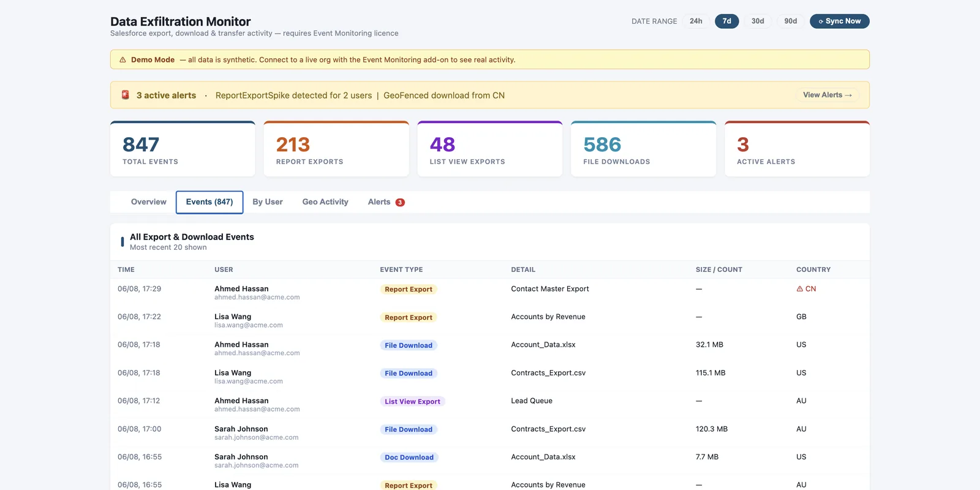Click the Sync Now button
980x490 pixels.
(840, 21)
